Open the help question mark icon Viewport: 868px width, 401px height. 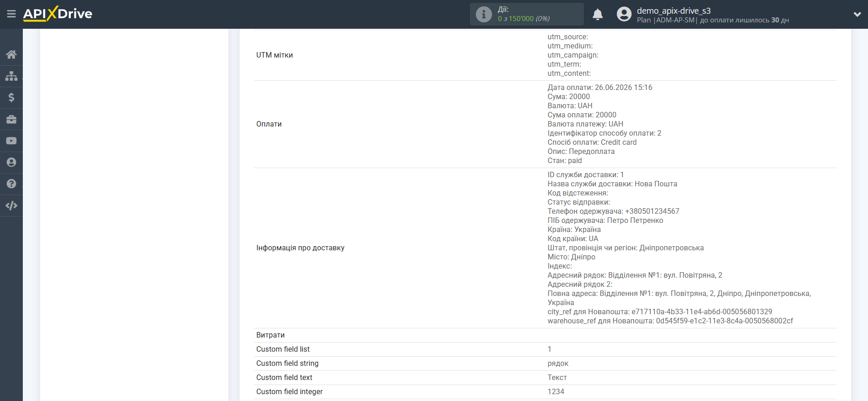pos(11,184)
